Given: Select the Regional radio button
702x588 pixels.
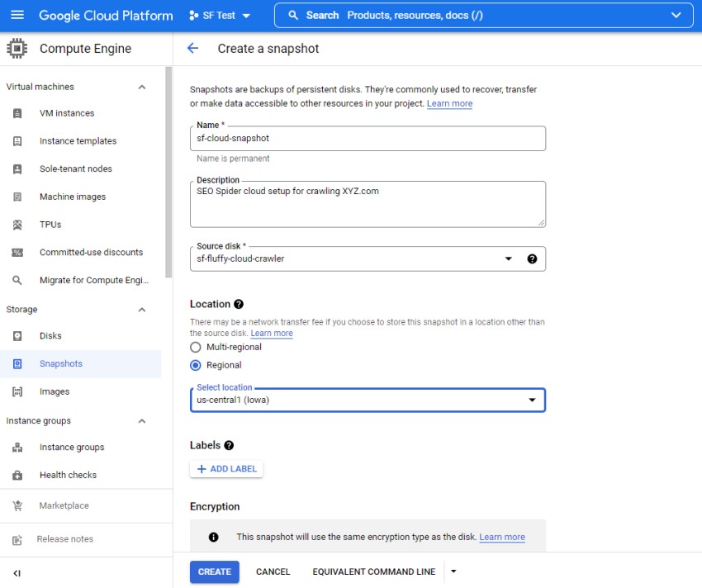Looking at the screenshot, I should (x=196, y=365).
